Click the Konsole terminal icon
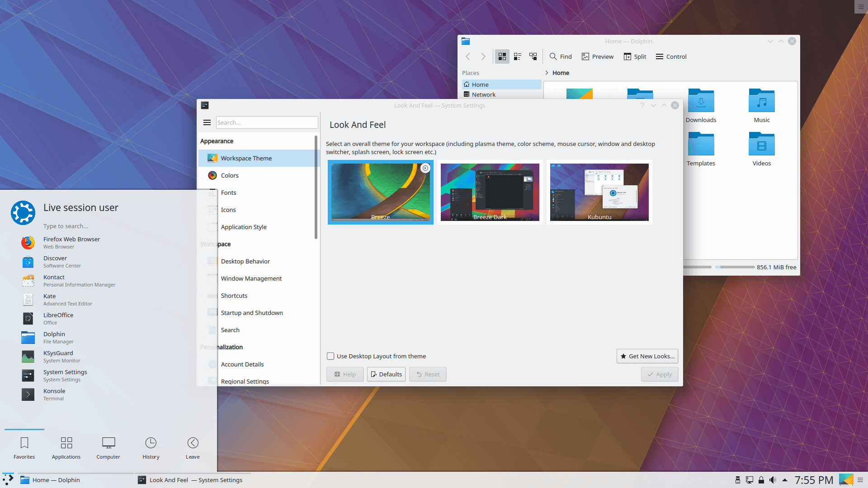Image resolution: width=868 pixels, height=488 pixels. coord(28,393)
